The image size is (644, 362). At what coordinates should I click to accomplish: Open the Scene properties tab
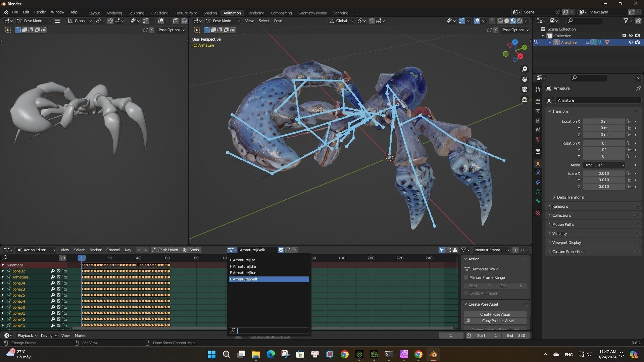(x=538, y=130)
